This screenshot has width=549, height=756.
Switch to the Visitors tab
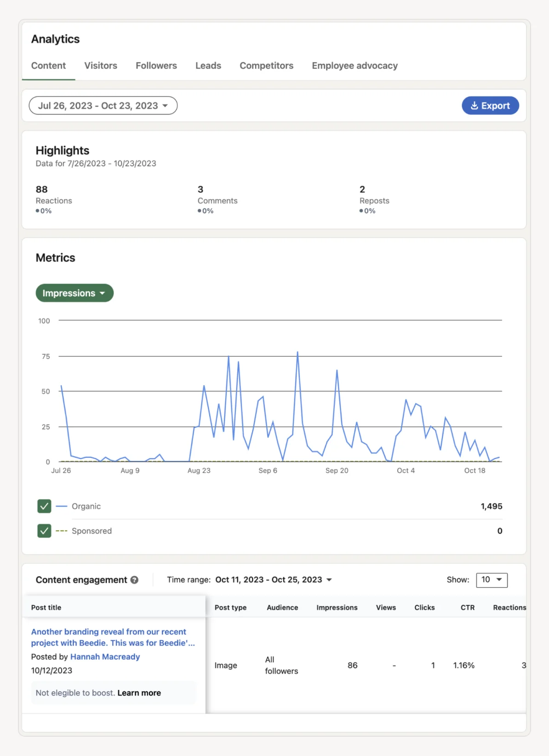coord(101,66)
